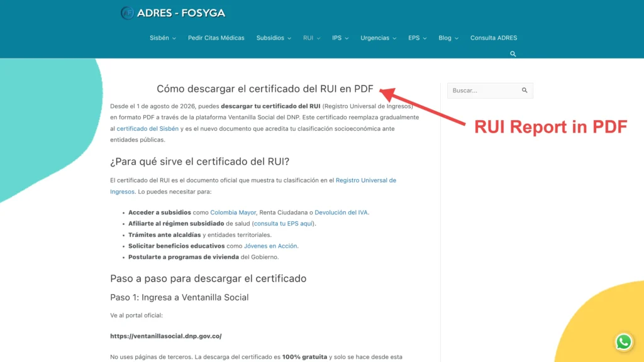
Task: Open Jóvenes en Acción link
Action: pyautogui.click(x=270, y=246)
